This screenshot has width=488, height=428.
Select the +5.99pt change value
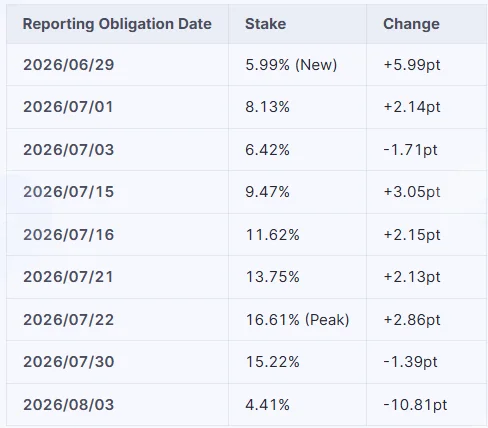pos(412,64)
